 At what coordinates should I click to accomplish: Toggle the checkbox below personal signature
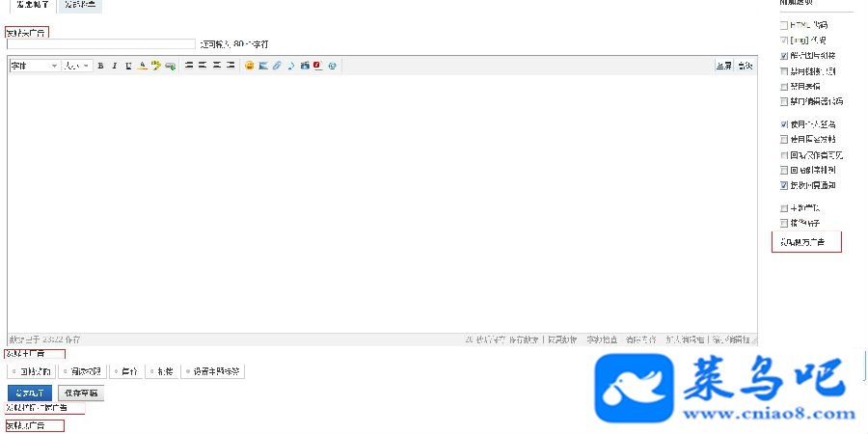coord(783,140)
